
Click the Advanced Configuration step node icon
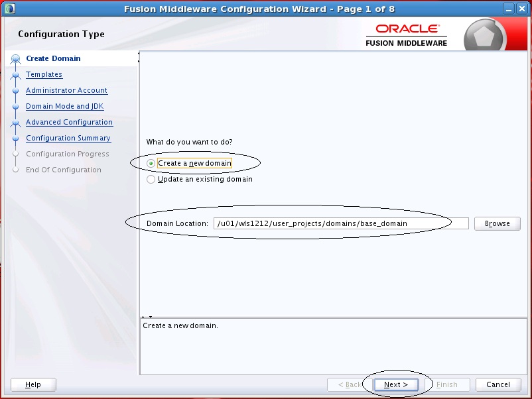click(x=15, y=123)
